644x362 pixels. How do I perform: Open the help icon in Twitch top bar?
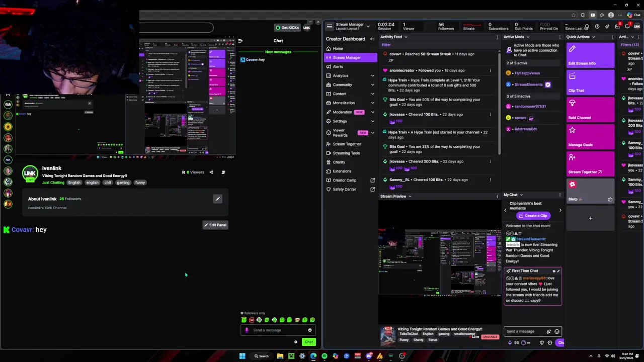pos(597,27)
